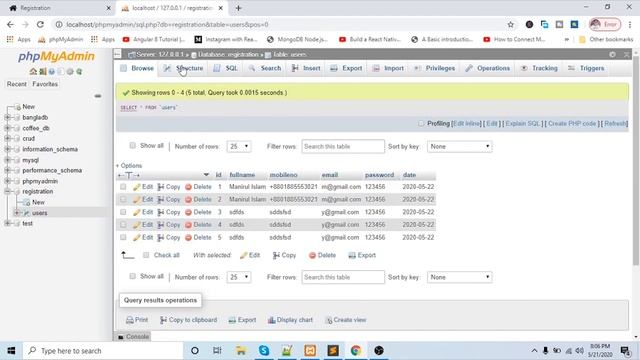Open Skype from the taskbar

264,351
